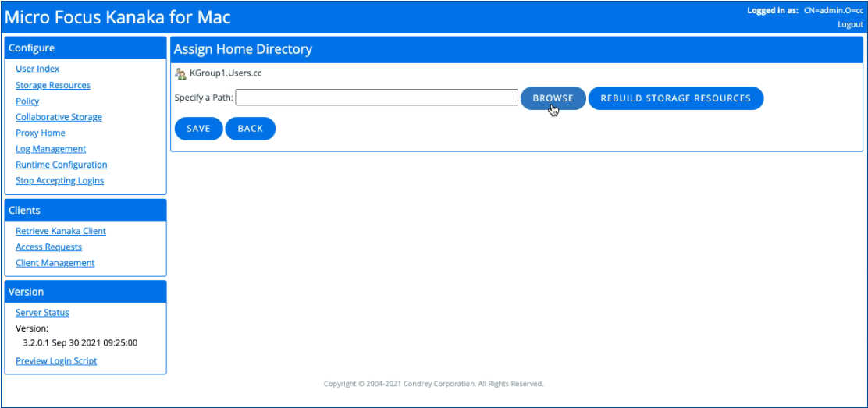Focus the Specify a Path field
868x408 pixels.
376,98
